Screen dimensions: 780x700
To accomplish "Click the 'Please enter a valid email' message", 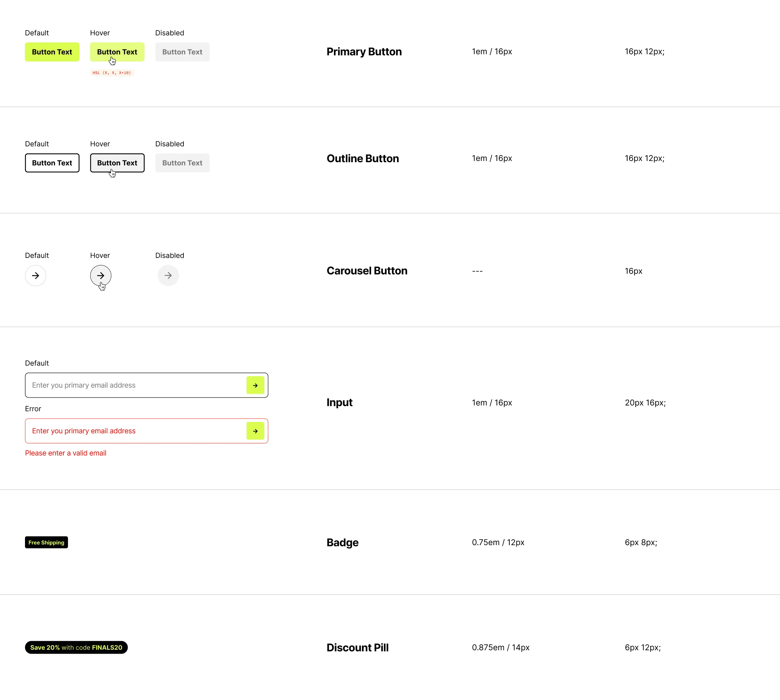I will 65,453.
